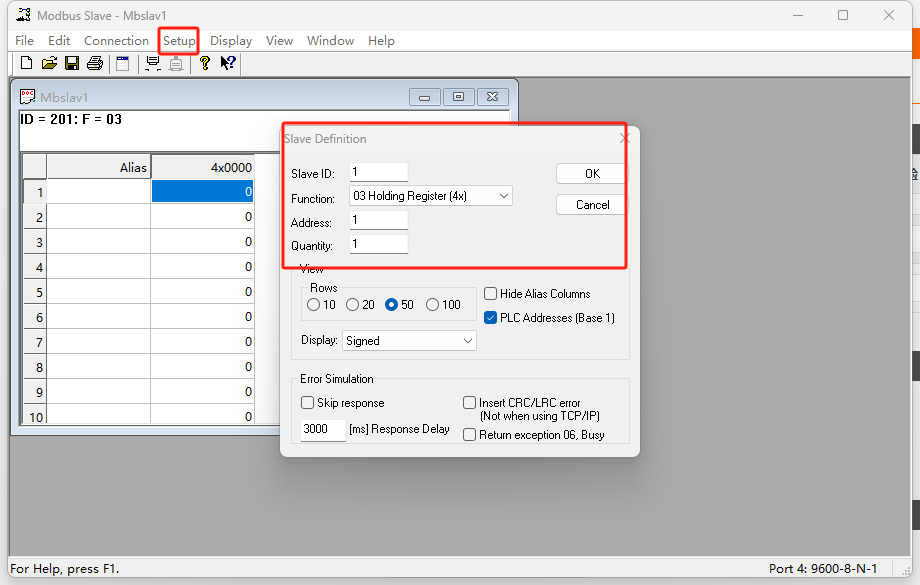Click the new window toolbar icon
The height and width of the screenshot is (585, 920).
click(x=123, y=63)
